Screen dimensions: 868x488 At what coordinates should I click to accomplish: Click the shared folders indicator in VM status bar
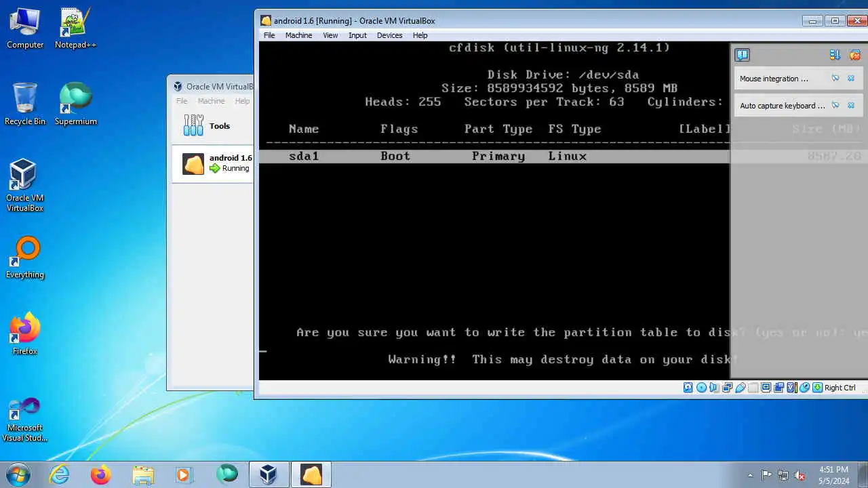pyautogui.click(x=753, y=388)
